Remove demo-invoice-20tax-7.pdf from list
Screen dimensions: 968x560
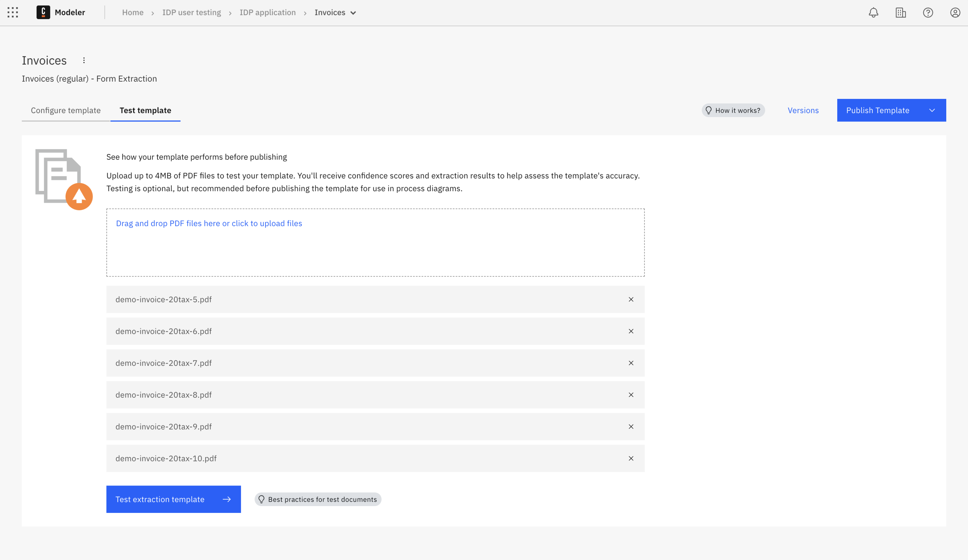coord(631,363)
